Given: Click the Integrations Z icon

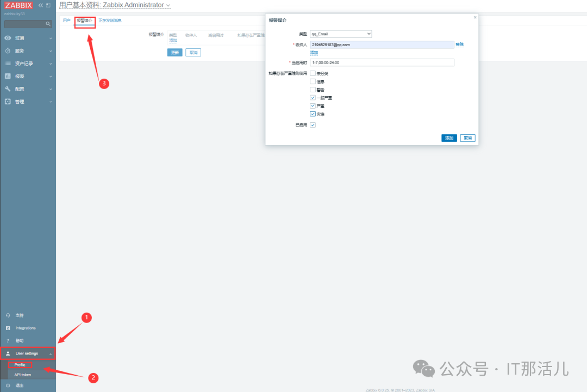Looking at the screenshot, I should pos(8,328).
